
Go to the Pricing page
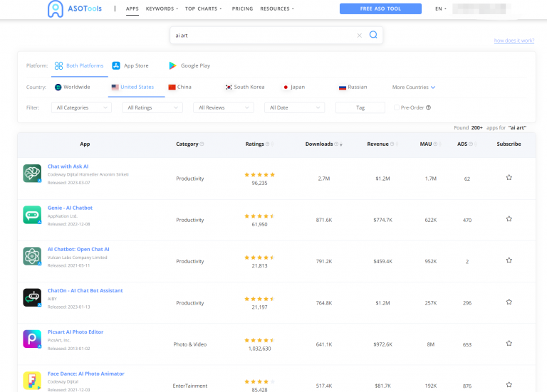point(242,9)
